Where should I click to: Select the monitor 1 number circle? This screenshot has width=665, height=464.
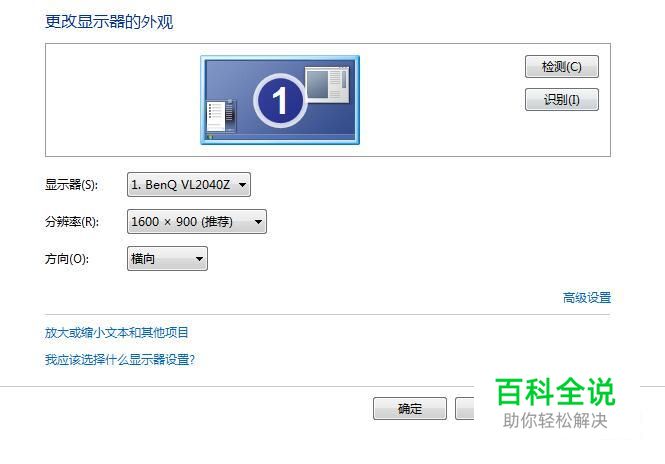pyautogui.click(x=279, y=101)
